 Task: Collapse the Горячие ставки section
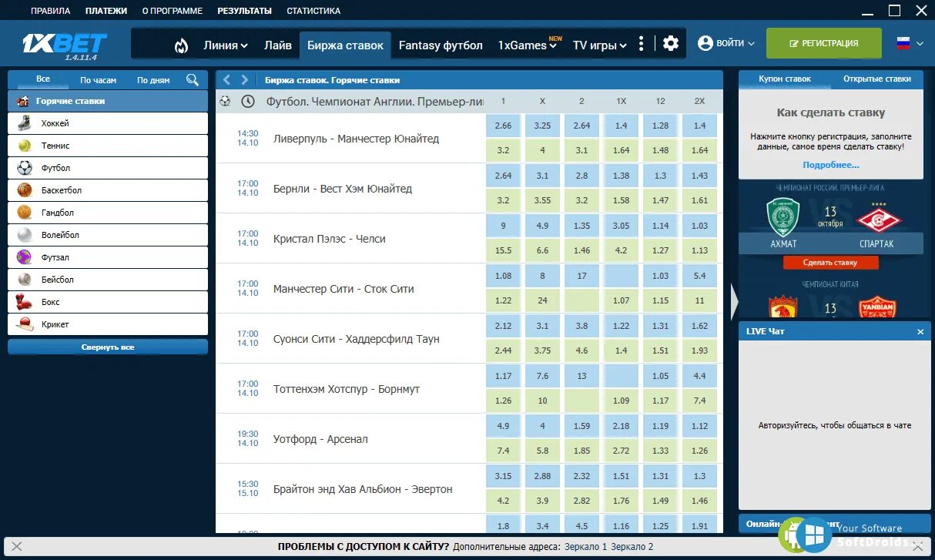(108, 101)
